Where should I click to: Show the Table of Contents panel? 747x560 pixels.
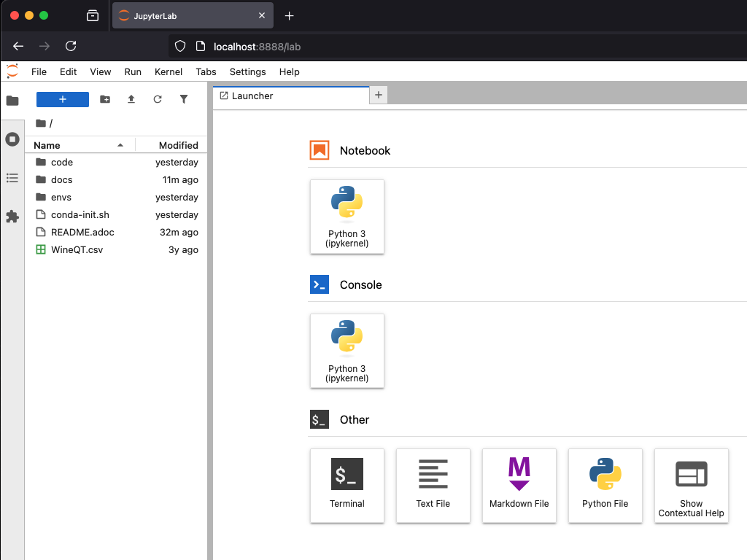point(12,178)
